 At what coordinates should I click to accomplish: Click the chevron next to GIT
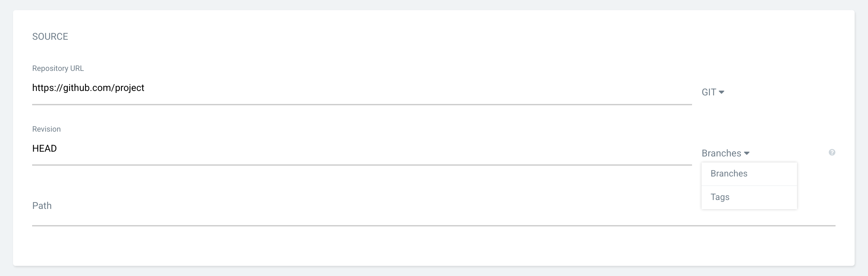point(722,92)
